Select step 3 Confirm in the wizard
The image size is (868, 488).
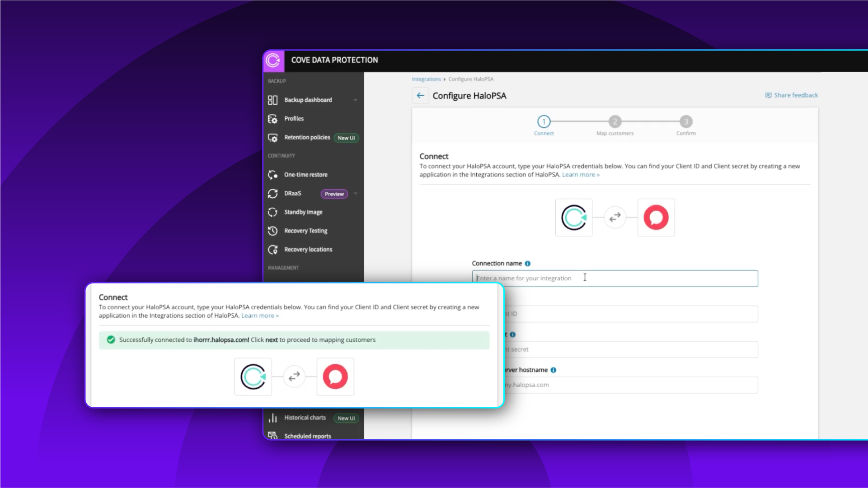pyautogui.click(x=686, y=125)
